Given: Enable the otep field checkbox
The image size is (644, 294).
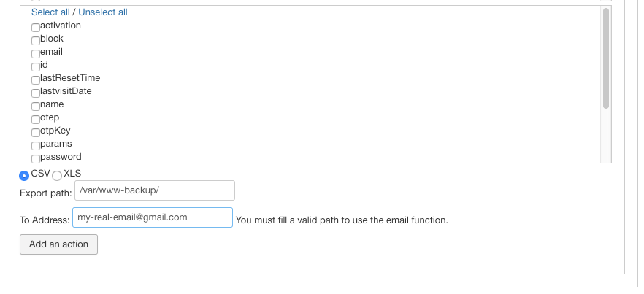Looking at the screenshot, I should click(x=36, y=119).
